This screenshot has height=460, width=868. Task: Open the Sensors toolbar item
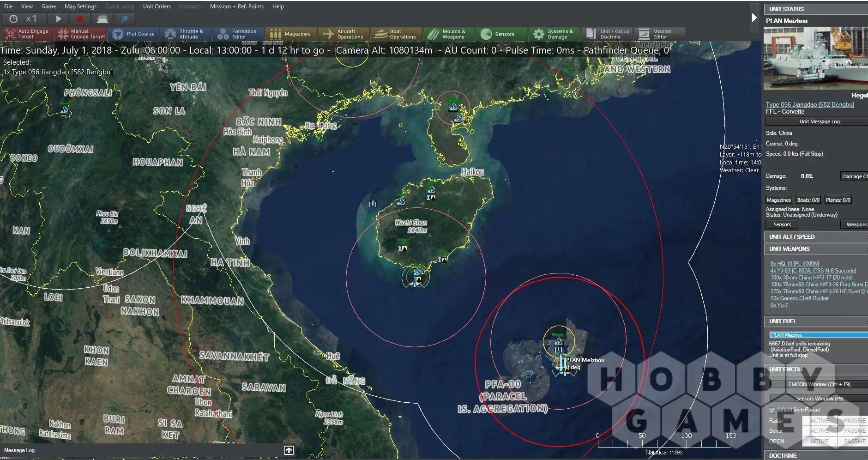click(502, 34)
